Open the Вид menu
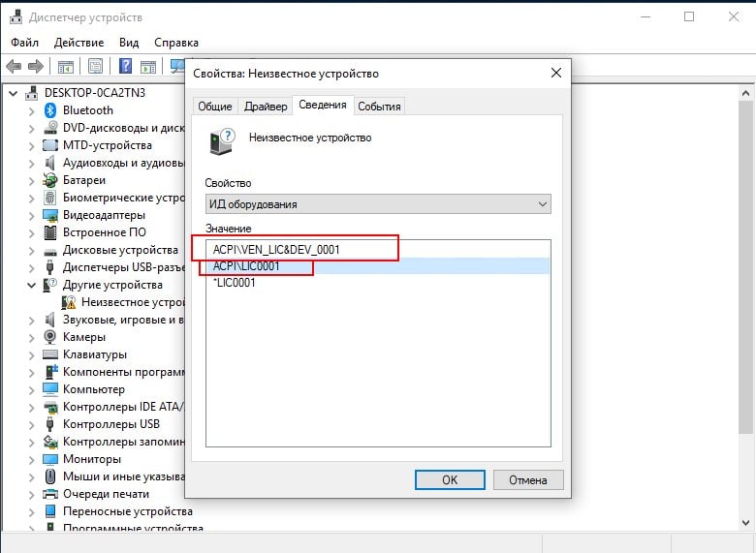The width and height of the screenshot is (756, 553). pos(129,43)
